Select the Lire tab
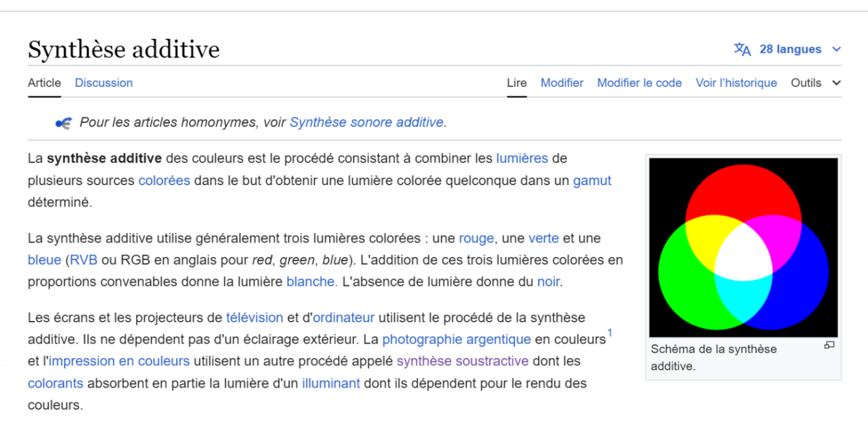The image size is (868, 433). (516, 83)
